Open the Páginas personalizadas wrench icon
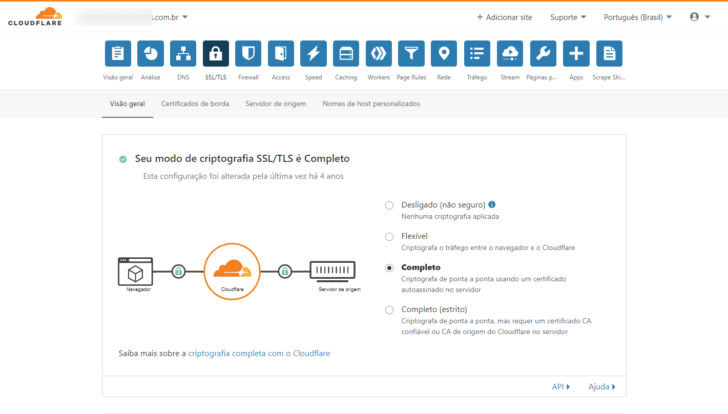The image size is (728, 414). (543, 54)
